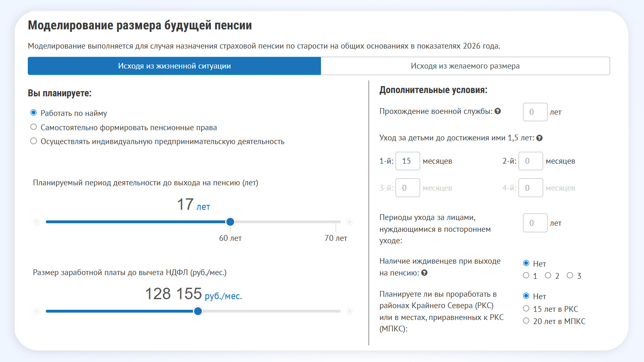Click the work period slider handle

(230, 222)
